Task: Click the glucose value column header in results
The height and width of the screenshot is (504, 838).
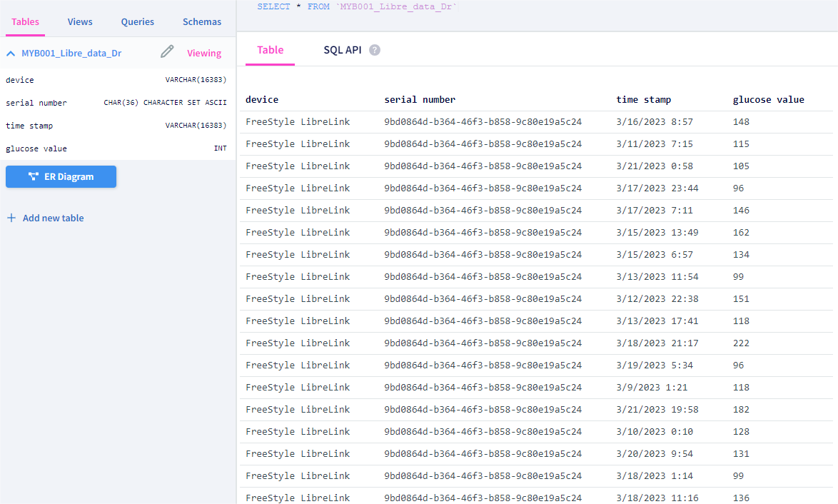Action: click(768, 100)
